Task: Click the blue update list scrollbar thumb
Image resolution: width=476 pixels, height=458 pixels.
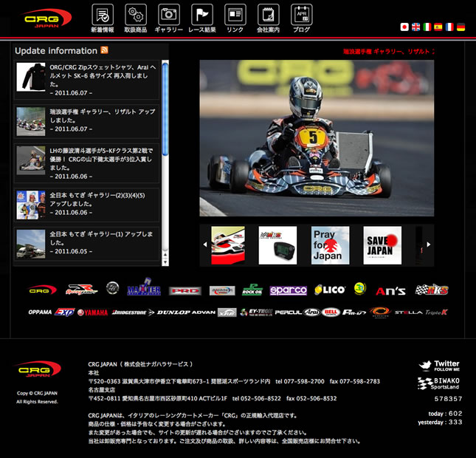Action: tap(165, 109)
